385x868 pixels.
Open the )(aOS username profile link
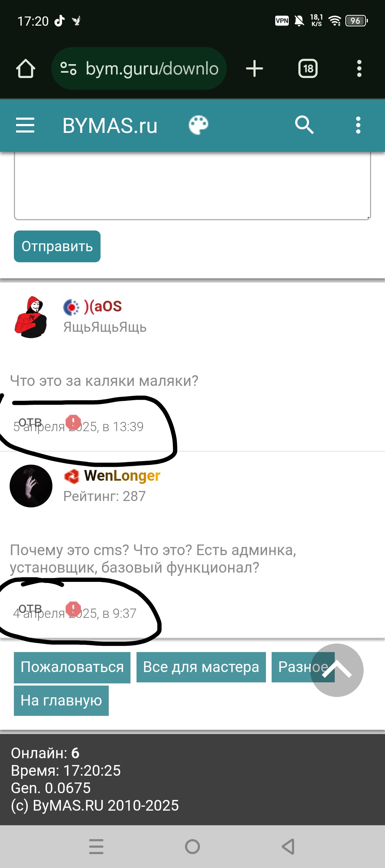(103, 306)
